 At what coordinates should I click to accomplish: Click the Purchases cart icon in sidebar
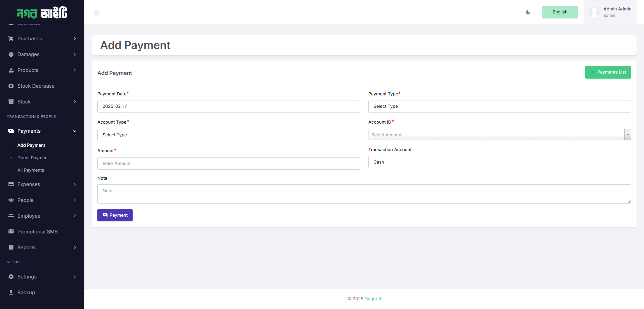point(11,39)
